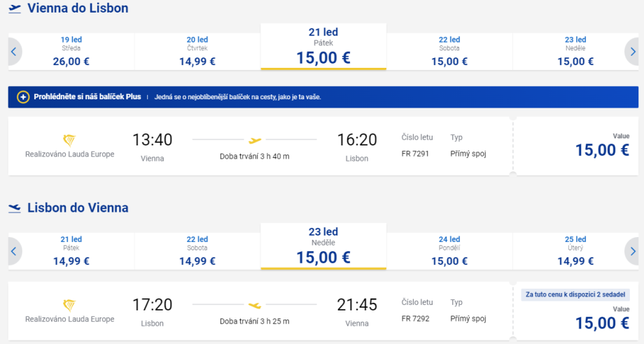Pick return date 24 led Pondělí
The width and height of the screenshot is (644, 344).
tap(449, 250)
